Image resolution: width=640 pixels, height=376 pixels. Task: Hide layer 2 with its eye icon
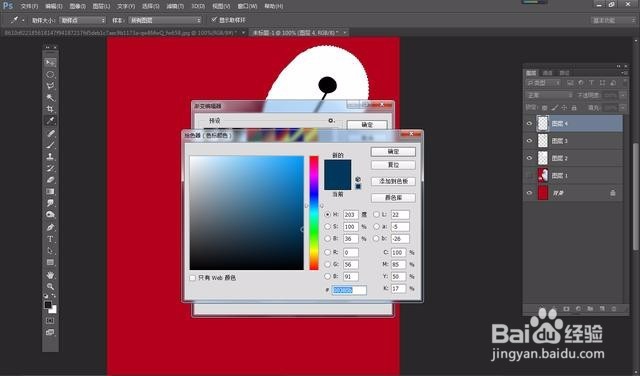click(529, 158)
